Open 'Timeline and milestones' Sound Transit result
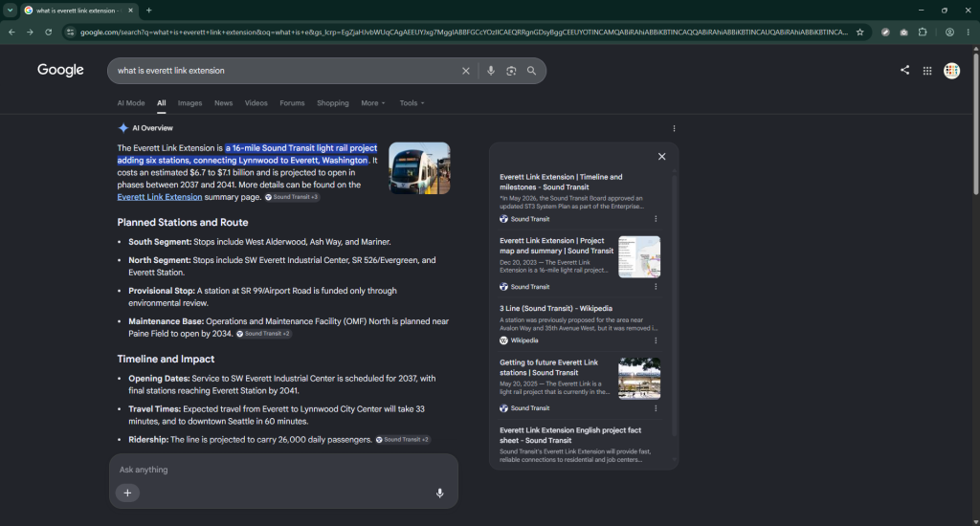This screenshot has height=526, width=980. tap(561, 182)
